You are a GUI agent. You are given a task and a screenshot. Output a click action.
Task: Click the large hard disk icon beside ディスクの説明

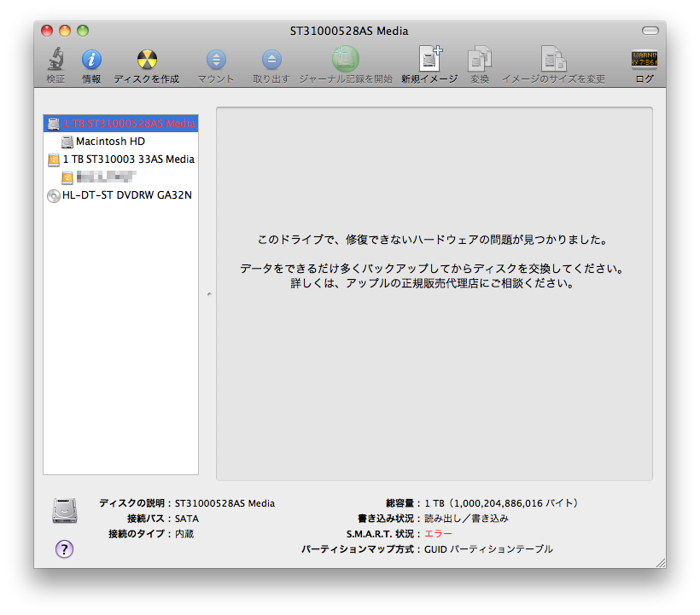[x=65, y=511]
